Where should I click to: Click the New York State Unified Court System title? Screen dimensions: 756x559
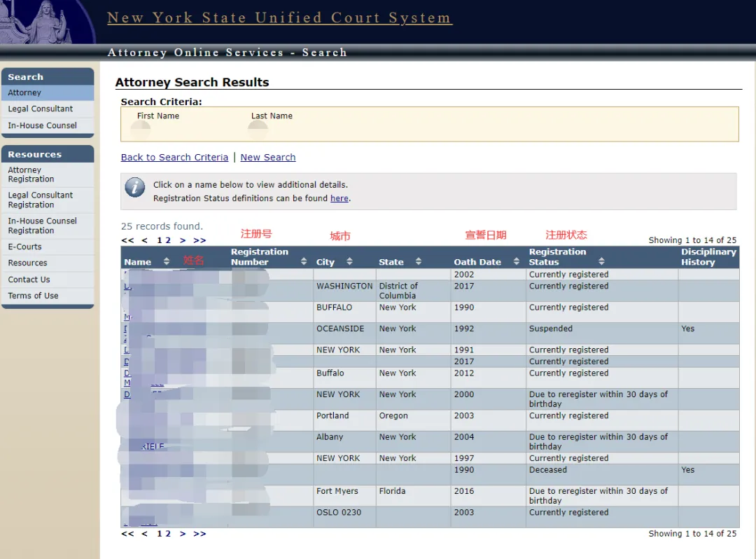[x=279, y=18]
